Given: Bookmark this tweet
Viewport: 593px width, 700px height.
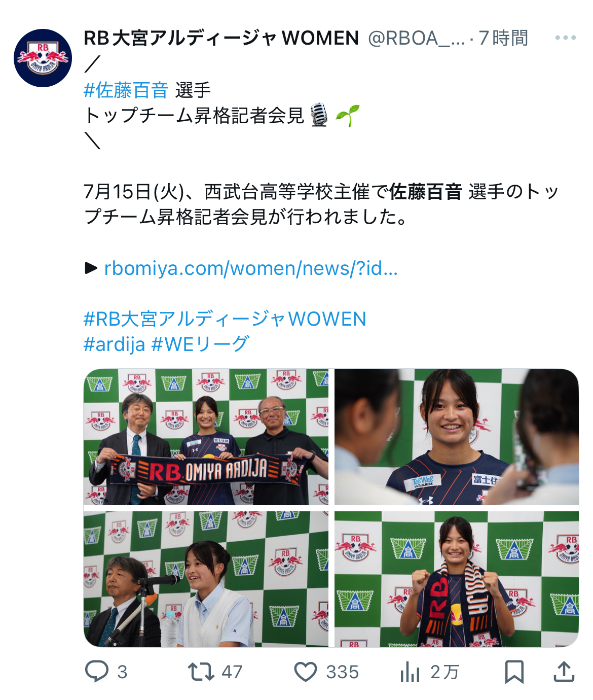Looking at the screenshot, I should pos(514,672).
